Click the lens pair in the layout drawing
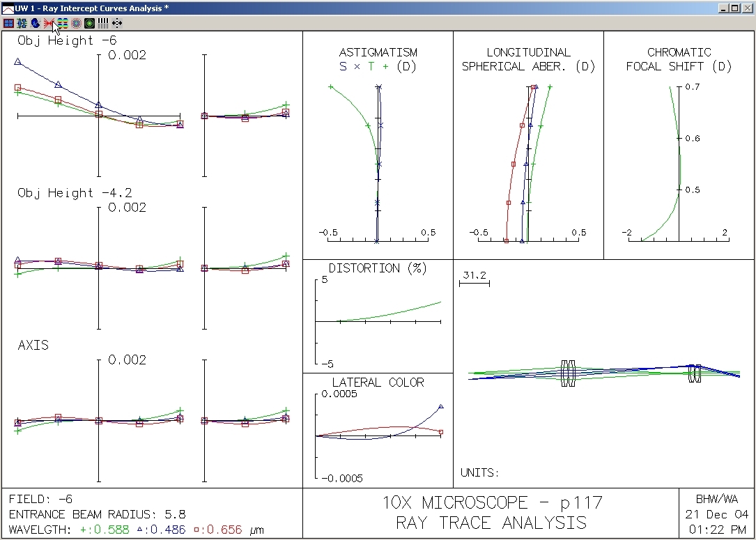This screenshot has height=540, width=756. point(569,373)
